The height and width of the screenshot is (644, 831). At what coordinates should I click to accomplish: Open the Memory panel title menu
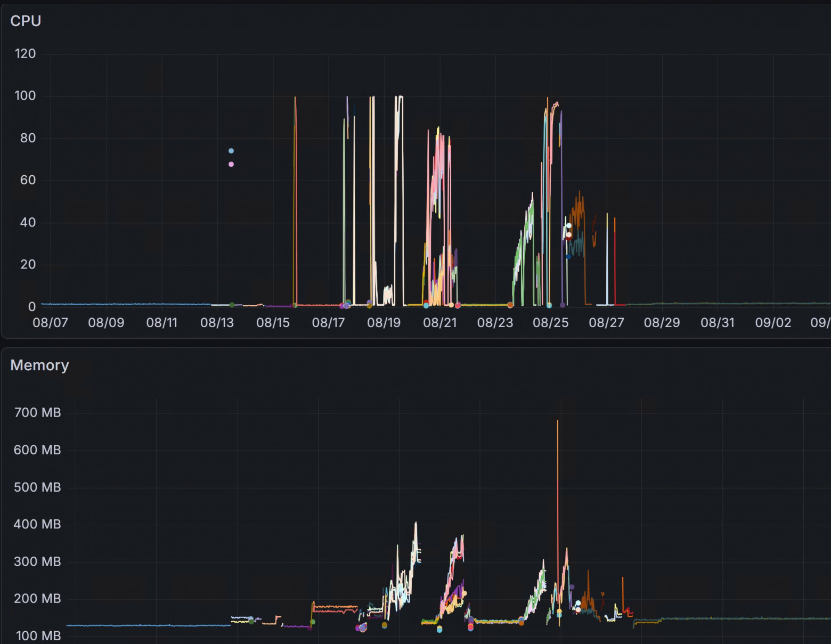[39, 365]
